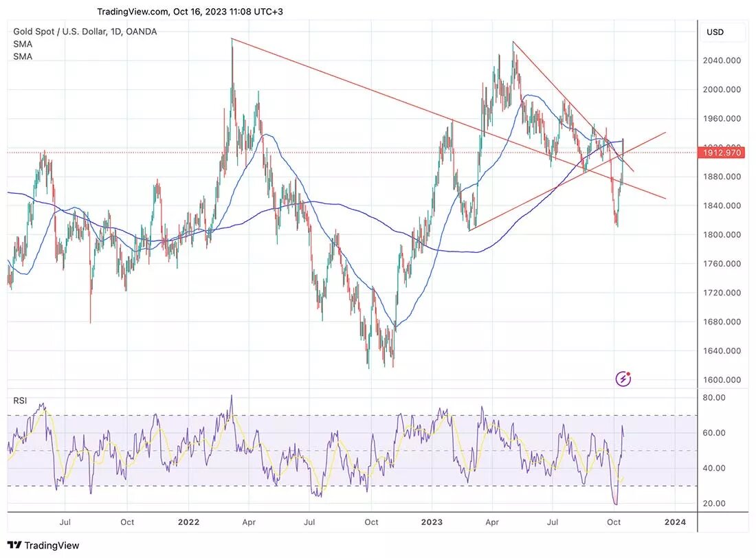Click the 1840.000 price axis label
Screen dimensions: 756x558
tap(722, 205)
